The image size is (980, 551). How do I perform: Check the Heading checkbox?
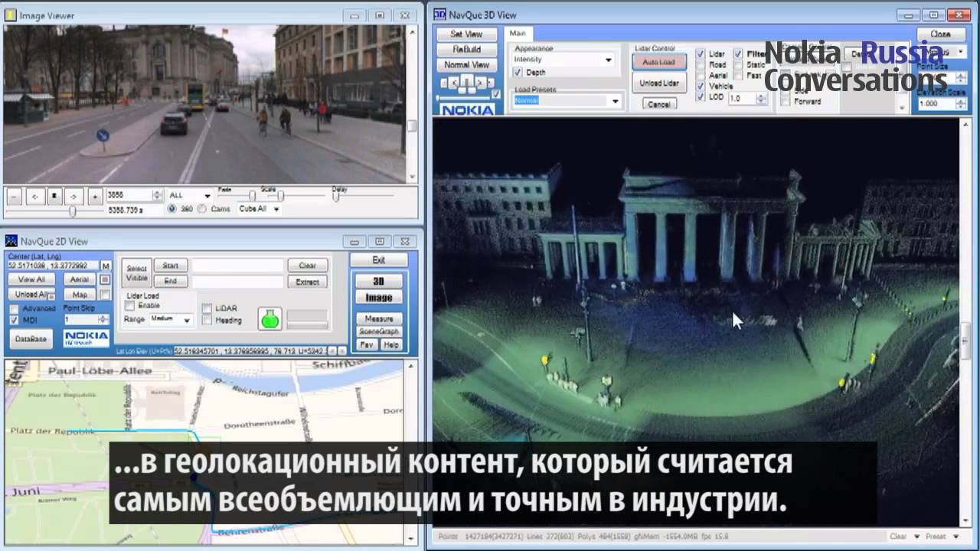click(x=207, y=321)
